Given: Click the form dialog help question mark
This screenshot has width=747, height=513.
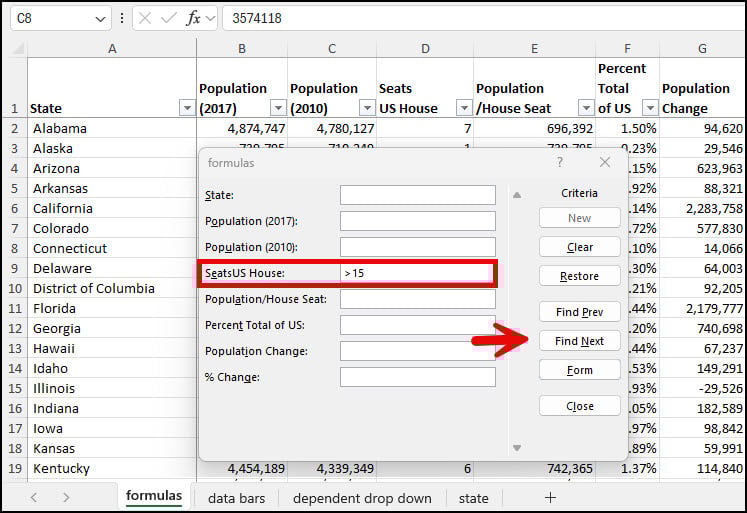Looking at the screenshot, I should coord(560,162).
